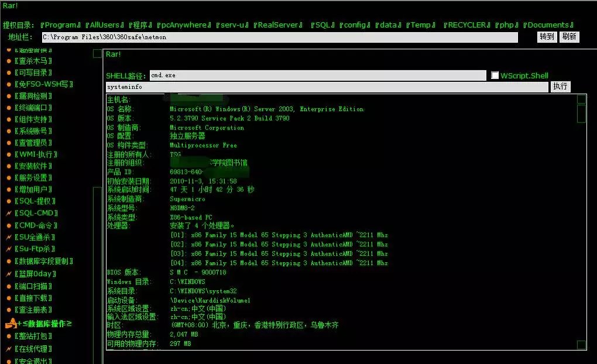This screenshot has width=597, height=364.
Task: Focus the 地址栏 address path field
Action: [279, 37]
